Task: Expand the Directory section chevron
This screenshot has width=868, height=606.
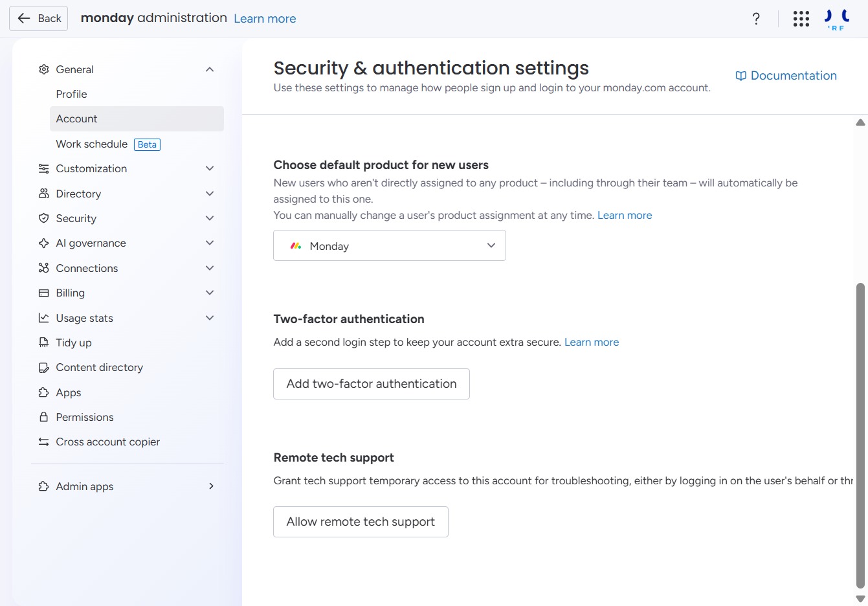Action: [210, 194]
